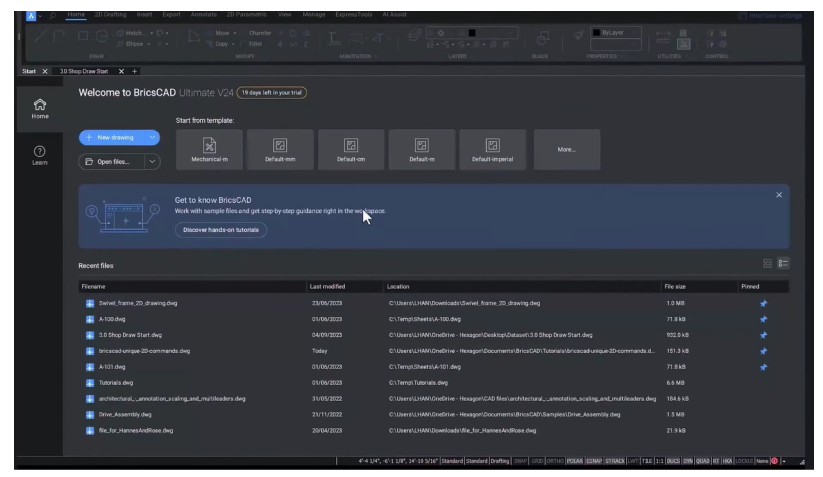Open the ByLayer color dropdown
This screenshot has width=823, height=477.
tap(616, 33)
